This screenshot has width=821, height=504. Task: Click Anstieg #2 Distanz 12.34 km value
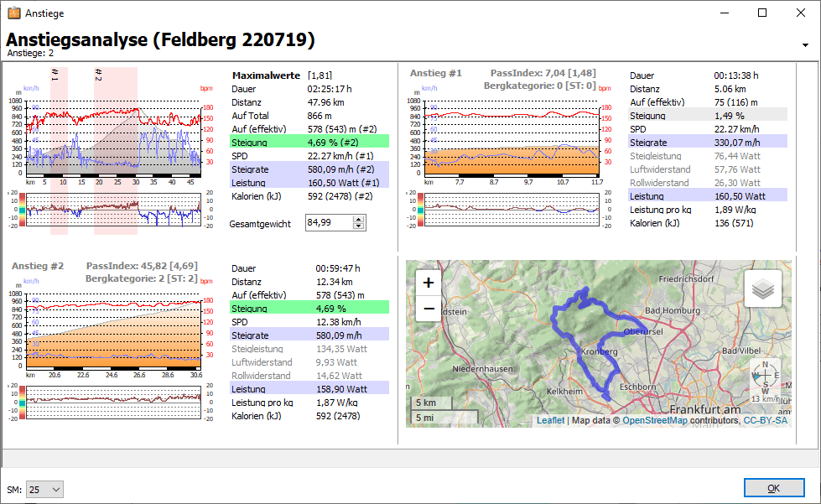[334, 282]
